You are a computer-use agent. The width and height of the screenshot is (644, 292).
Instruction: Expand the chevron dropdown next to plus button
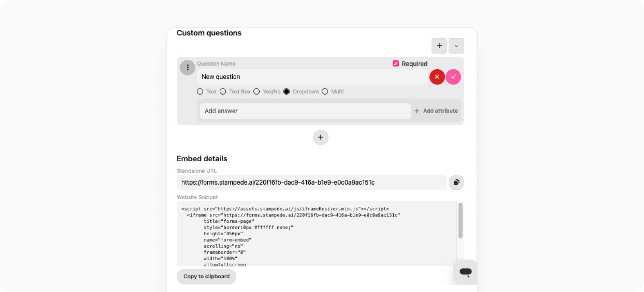(456, 46)
